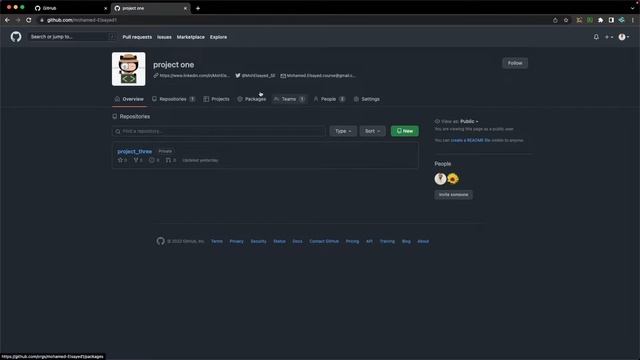Open the Packages tab
This screenshot has height=360, width=640.
tap(251, 99)
